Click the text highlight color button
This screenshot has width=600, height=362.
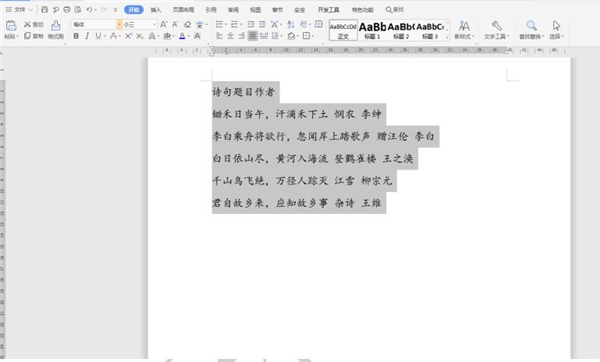[166, 36]
